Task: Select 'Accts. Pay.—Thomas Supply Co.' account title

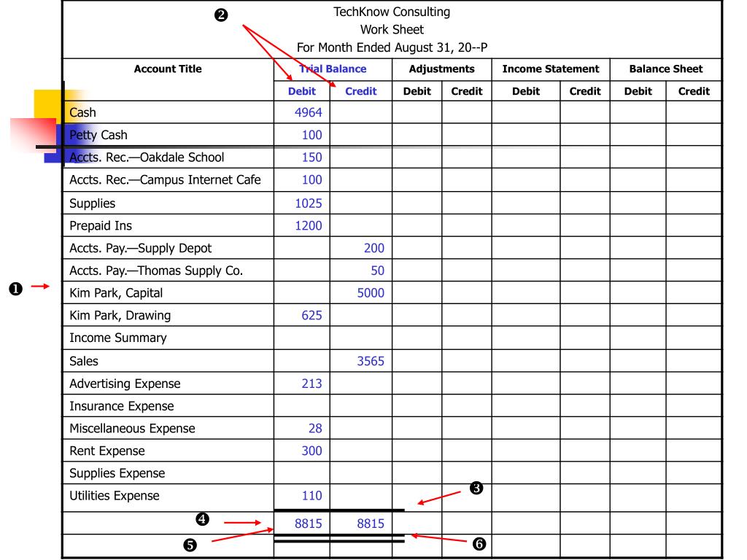Action: tap(156, 271)
